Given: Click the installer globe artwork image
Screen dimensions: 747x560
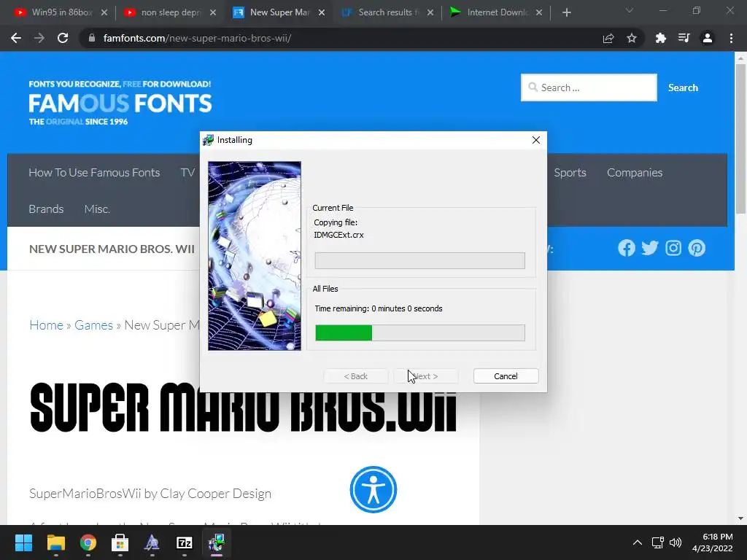Looking at the screenshot, I should [x=255, y=256].
